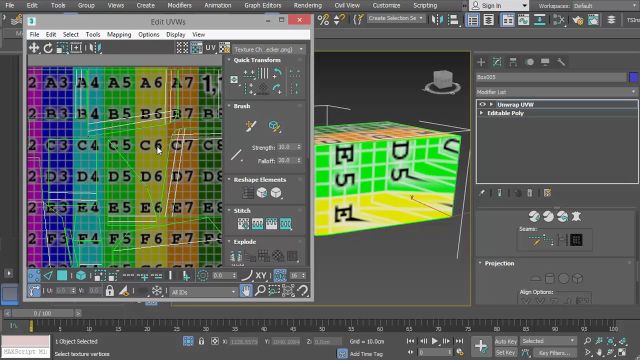
Task: Open the Modify tab in command panel
Action: click(x=497, y=62)
